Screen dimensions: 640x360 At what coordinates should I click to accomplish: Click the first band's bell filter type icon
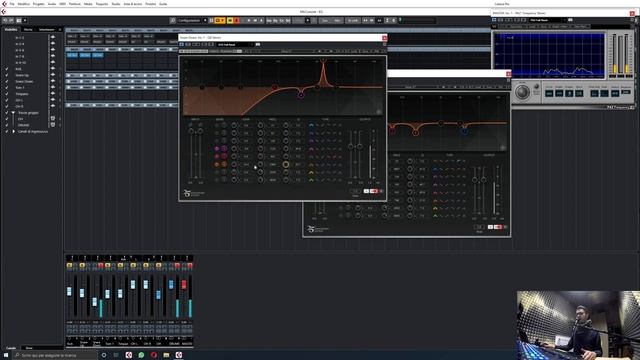(x=311, y=125)
